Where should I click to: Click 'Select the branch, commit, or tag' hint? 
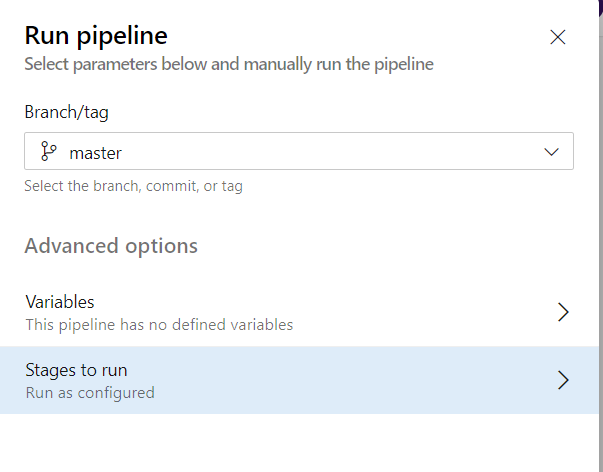tap(133, 185)
